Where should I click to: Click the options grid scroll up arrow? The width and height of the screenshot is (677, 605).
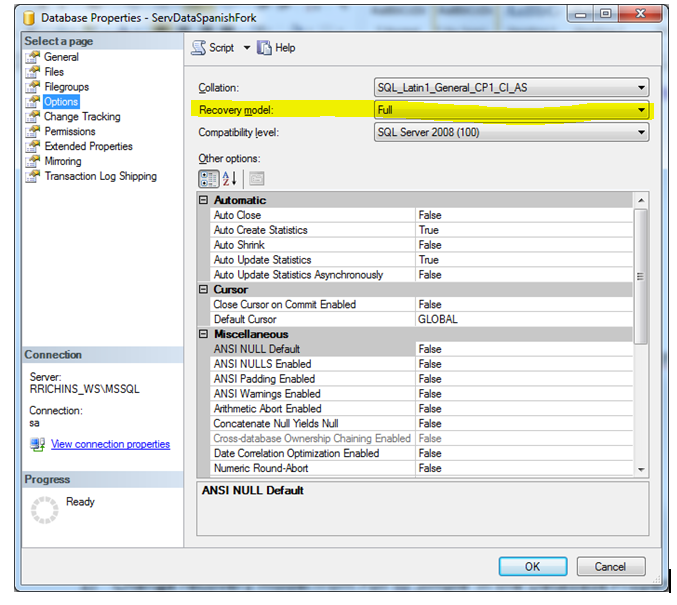[641, 200]
